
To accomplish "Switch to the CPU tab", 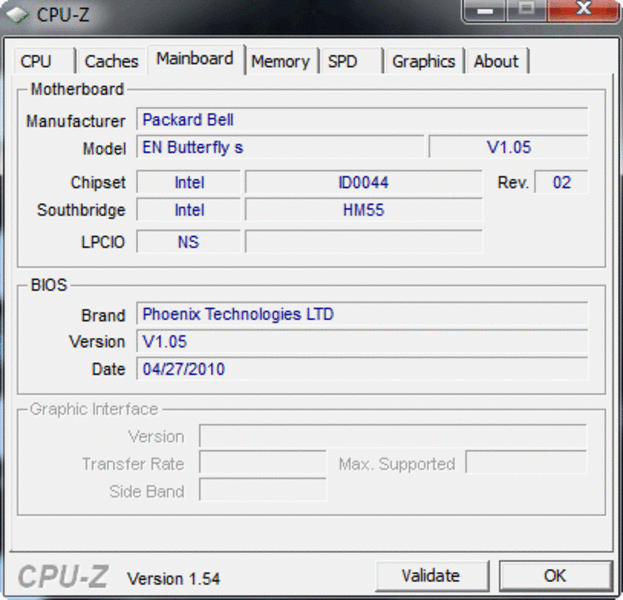I will click(x=44, y=61).
